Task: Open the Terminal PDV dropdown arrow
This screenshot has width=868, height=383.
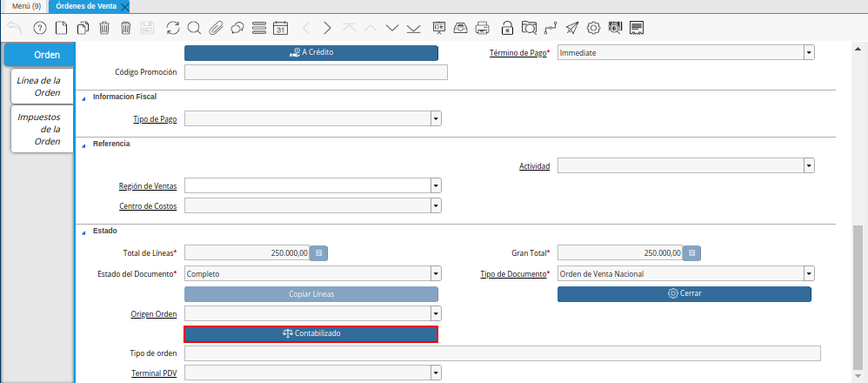Action: pos(437,373)
